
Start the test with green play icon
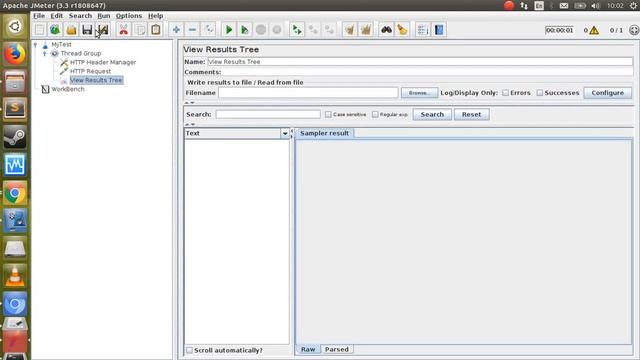pos(229,30)
